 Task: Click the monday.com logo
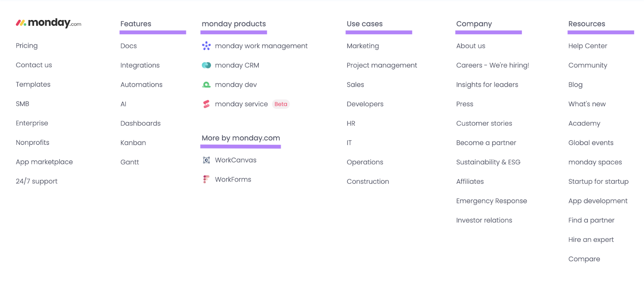(47, 23)
